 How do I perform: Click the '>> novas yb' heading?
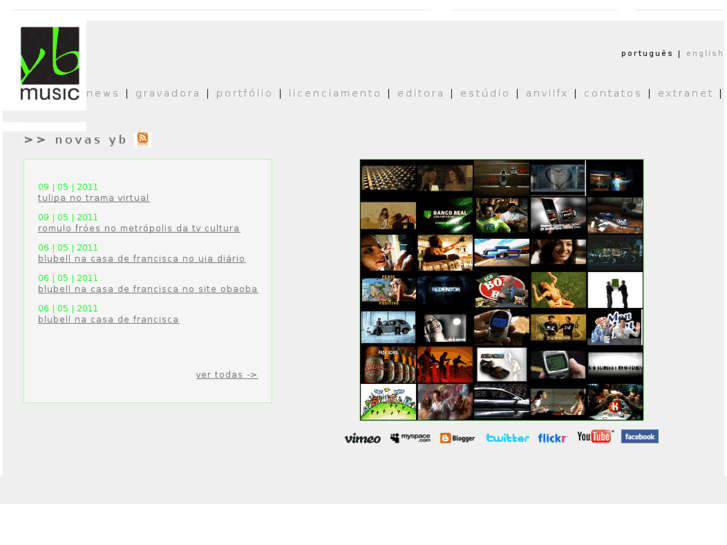75,140
